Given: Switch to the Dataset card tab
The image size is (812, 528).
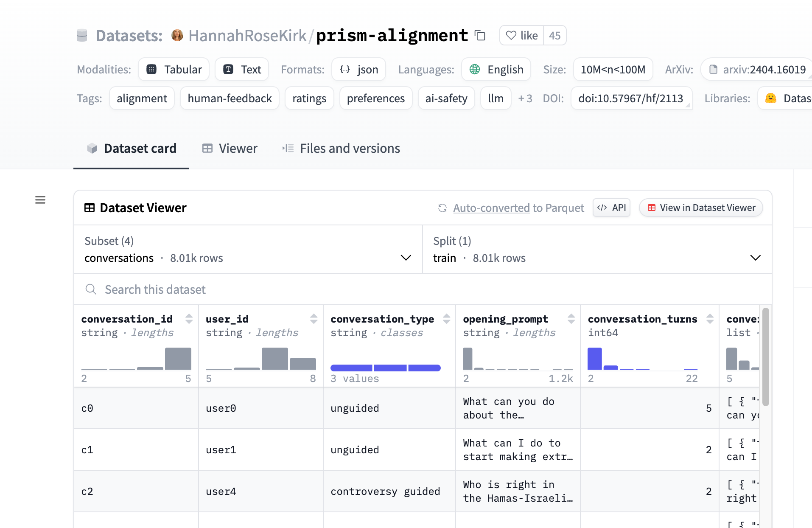Looking at the screenshot, I should [x=131, y=149].
